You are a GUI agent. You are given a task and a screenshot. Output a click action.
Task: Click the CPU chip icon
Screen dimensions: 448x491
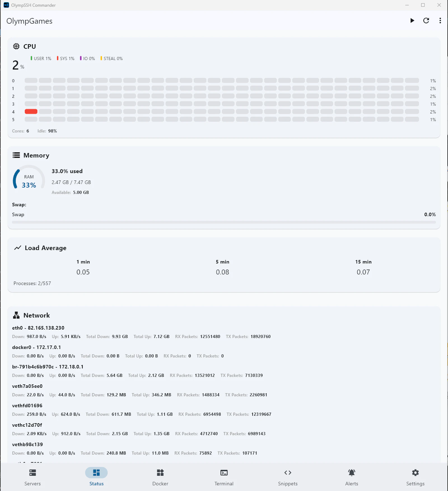click(16, 46)
